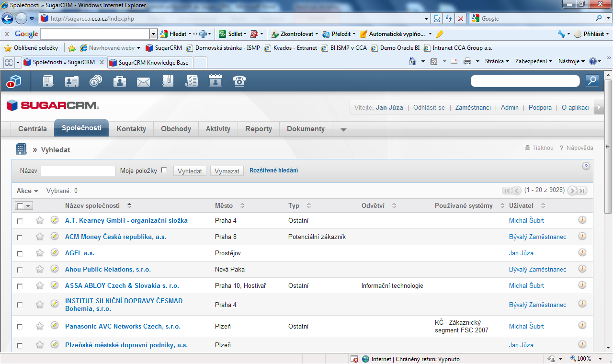Click the global search input box
613x364 pixels.
(x=525, y=81)
